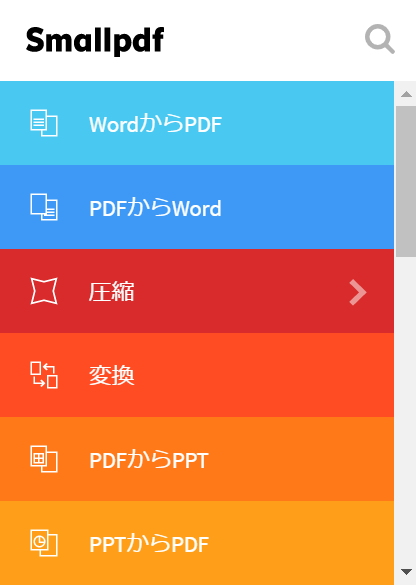Click the empty scrollbar track below thumb
This screenshot has width=416, height=585.
click(406, 409)
